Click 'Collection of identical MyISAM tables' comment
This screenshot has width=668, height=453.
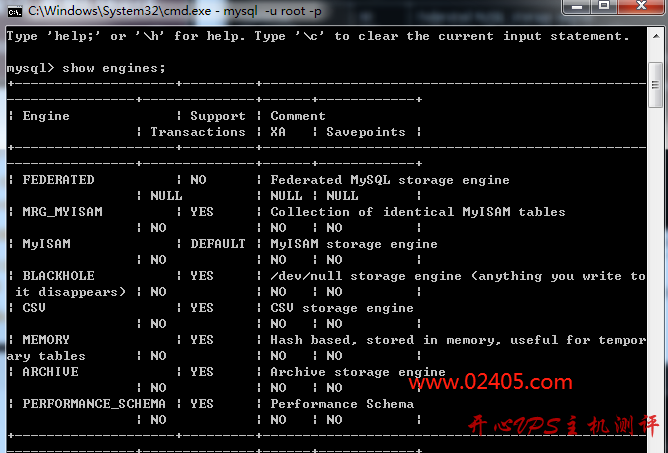coord(418,212)
